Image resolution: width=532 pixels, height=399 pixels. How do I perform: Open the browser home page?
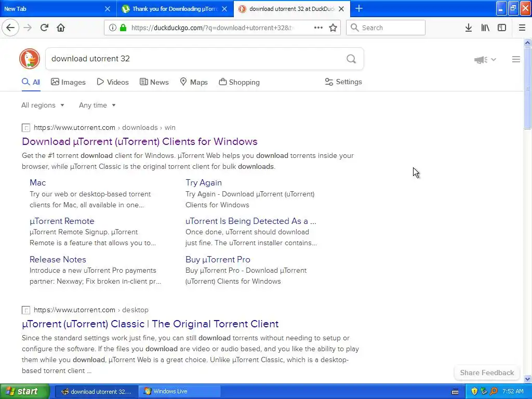click(61, 28)
